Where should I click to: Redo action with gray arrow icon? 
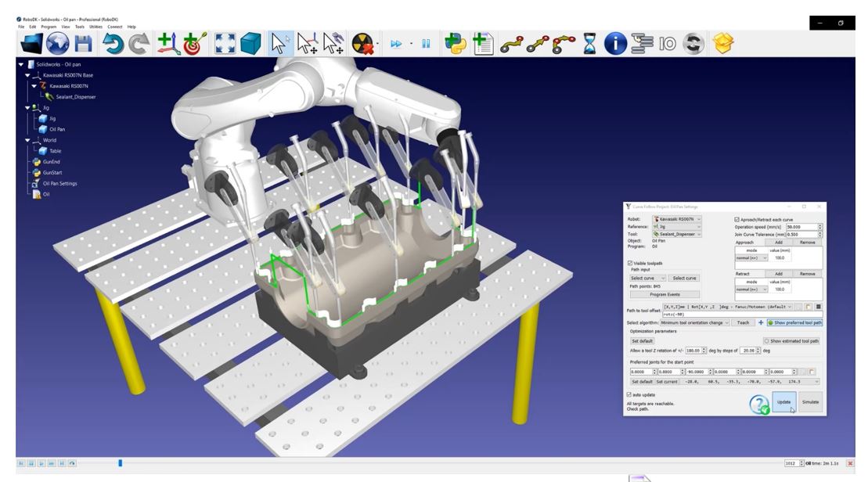[x=139, y=44]
